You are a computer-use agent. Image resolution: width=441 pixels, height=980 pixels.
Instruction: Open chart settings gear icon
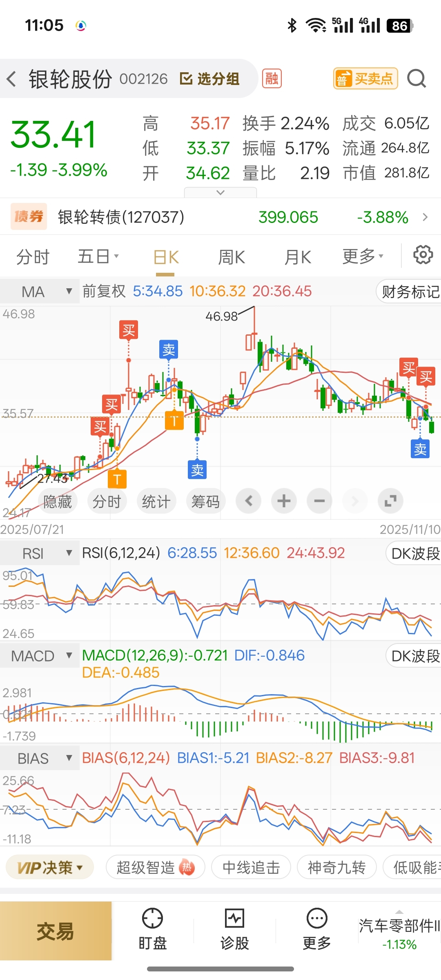click(x=423, y=255)
